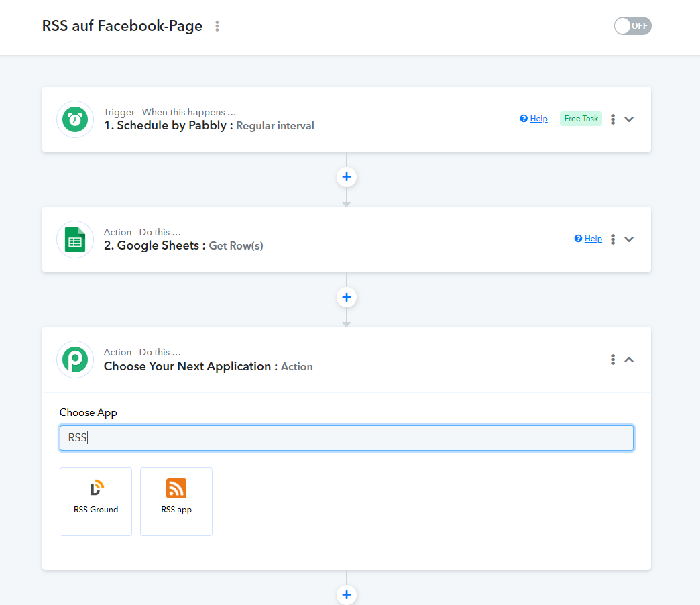Add step below the Choose App action
This screenshot has width=700, height=605.
click(347, 595)
